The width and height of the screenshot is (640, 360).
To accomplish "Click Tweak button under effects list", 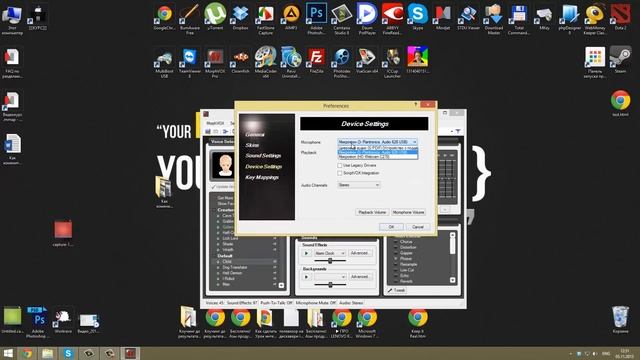I will (397, 290).
